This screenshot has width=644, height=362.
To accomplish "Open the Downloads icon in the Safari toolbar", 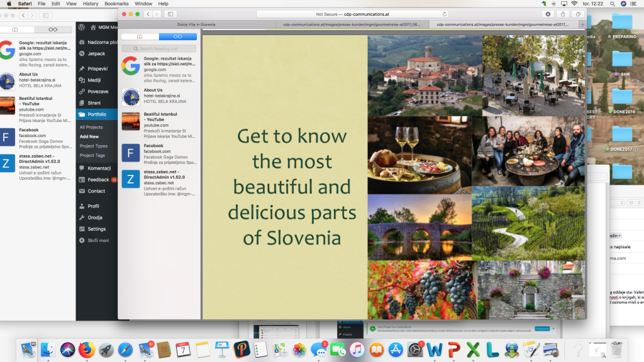I will click(548, 14).
